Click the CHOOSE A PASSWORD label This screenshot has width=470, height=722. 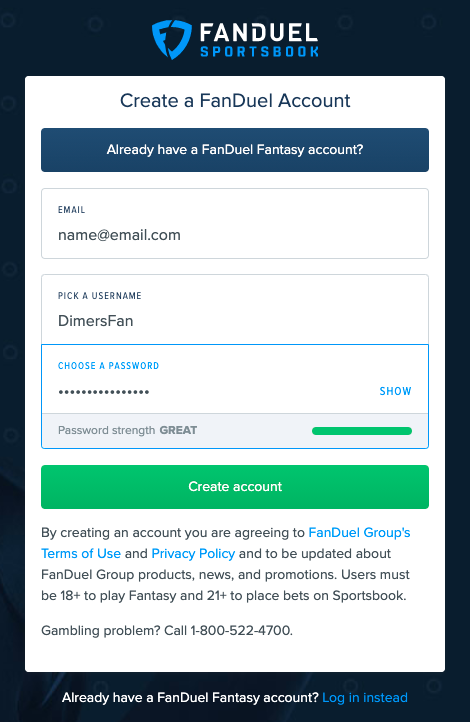pyautogui.click(x=108, y=366)
